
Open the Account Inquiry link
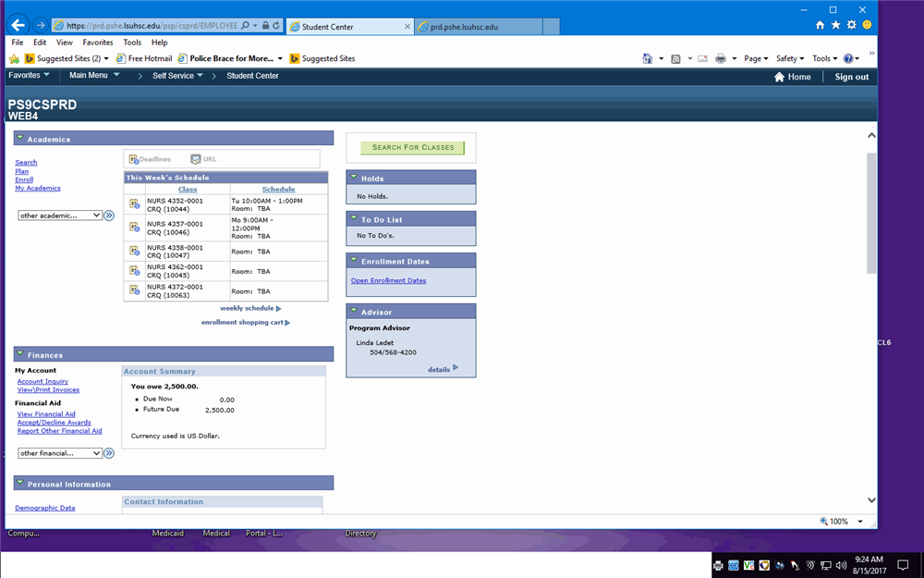point(43,381)
